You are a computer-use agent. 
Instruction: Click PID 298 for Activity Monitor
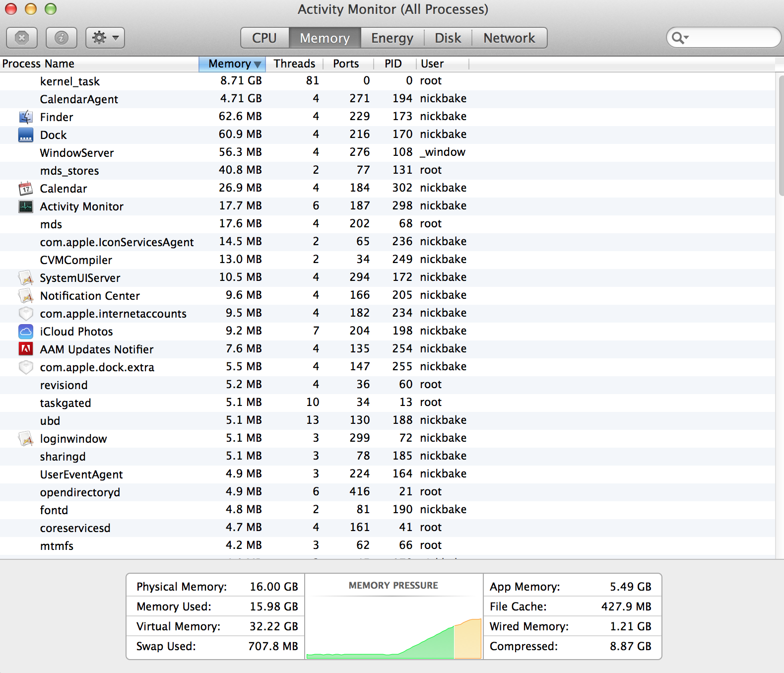402,205
